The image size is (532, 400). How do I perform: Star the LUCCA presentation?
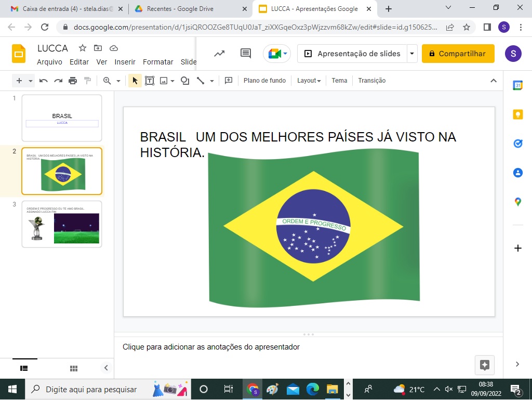pyautogui.click(x=83, y=48)
